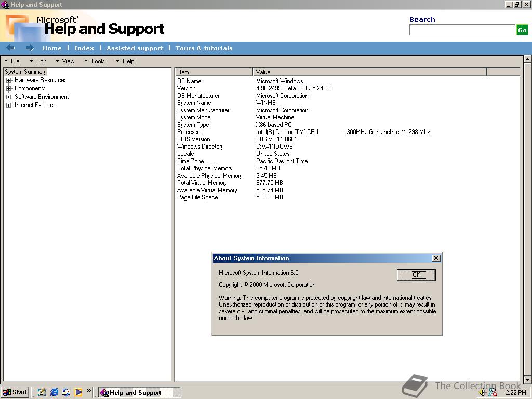Image resolution: width=532 pixels, height=399 pixels.
Task: Click OK in About System Information
Action: point(416,275)
